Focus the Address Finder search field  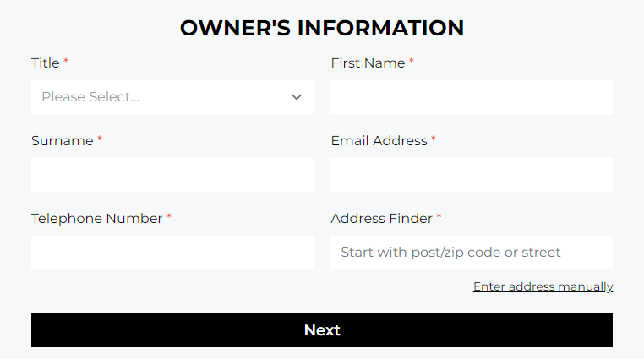(471, 253)
